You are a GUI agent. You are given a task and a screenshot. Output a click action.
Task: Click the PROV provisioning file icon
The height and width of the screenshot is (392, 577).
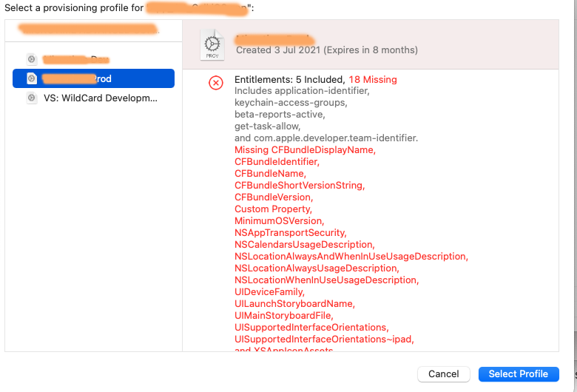212,45
